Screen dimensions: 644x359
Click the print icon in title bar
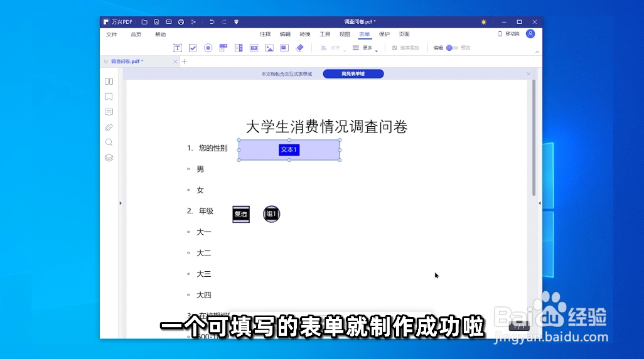tap(181, 22)
